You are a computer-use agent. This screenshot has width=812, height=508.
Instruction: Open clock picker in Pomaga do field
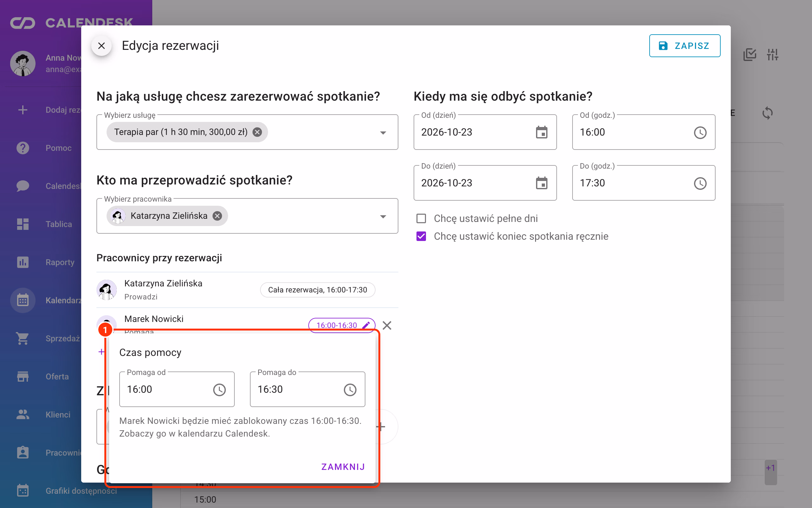350,390
